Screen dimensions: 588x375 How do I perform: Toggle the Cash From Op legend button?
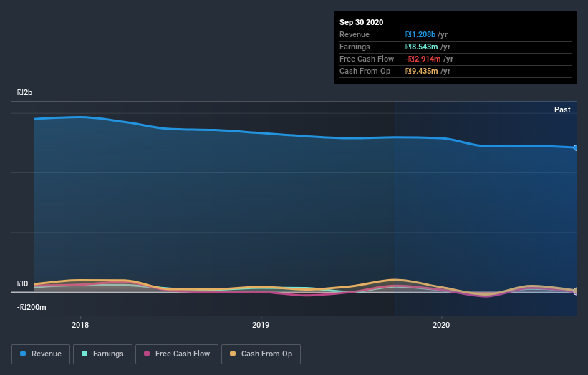(261, 354)
